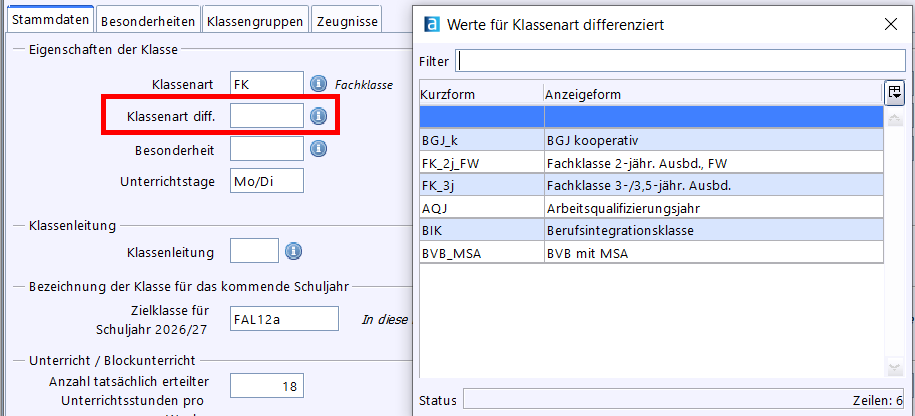
Task: Switch to the Besonderheiten tab
Action: coord(148,21)
